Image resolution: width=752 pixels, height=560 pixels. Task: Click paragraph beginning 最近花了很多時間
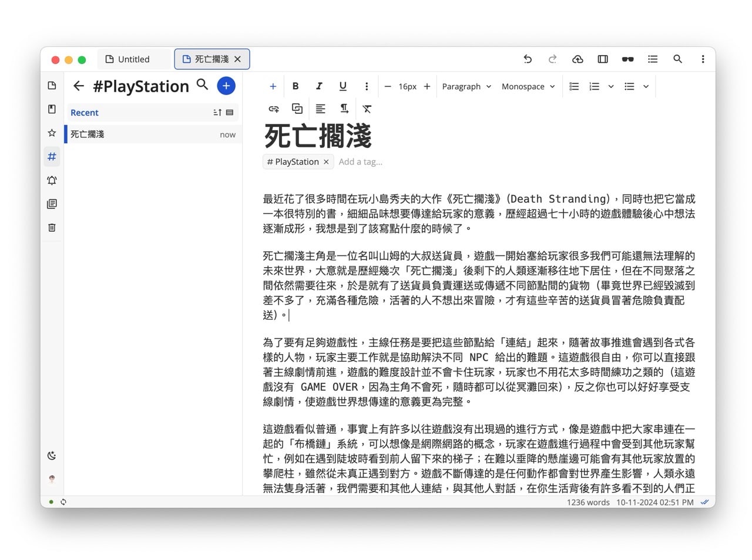(x=479, y=214)
